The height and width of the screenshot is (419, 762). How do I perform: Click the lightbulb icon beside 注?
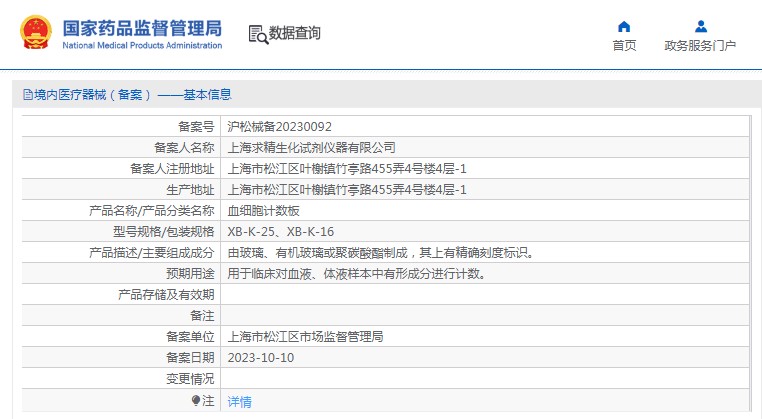tap(195, 401)
